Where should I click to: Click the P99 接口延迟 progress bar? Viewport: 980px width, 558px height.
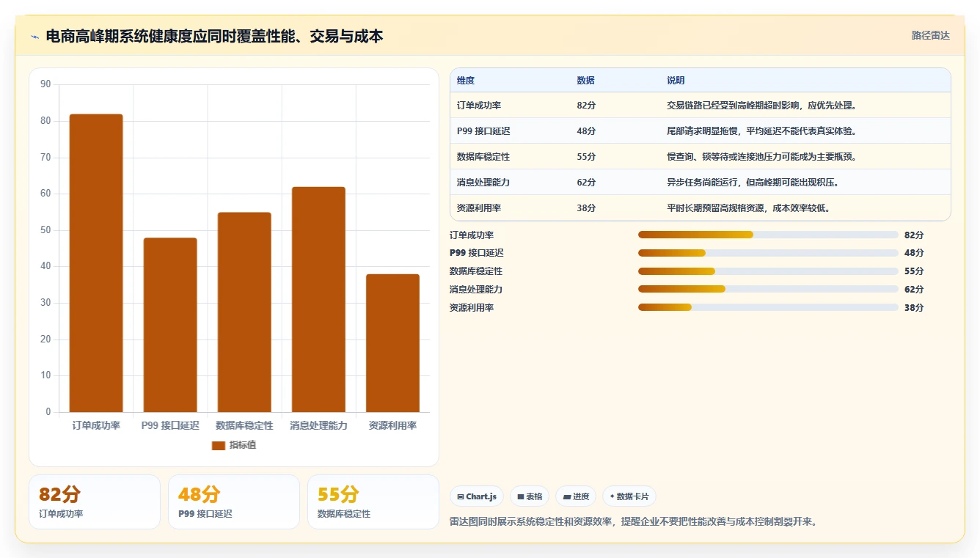[768, 253]
